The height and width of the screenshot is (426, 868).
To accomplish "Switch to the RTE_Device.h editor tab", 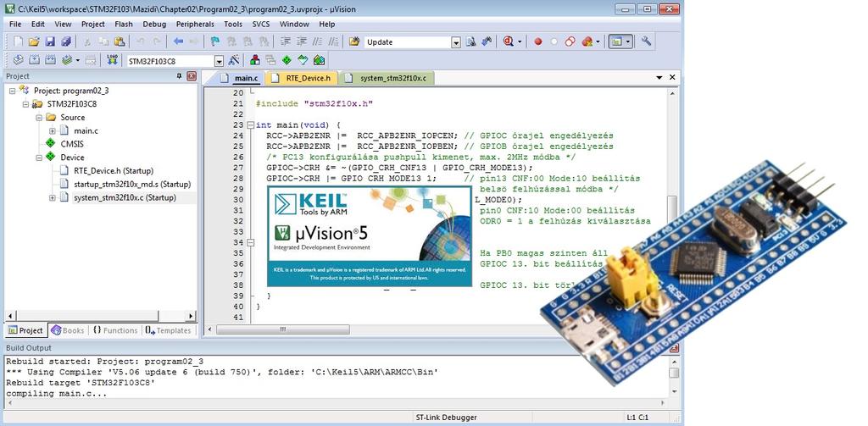I will point(303,79).
